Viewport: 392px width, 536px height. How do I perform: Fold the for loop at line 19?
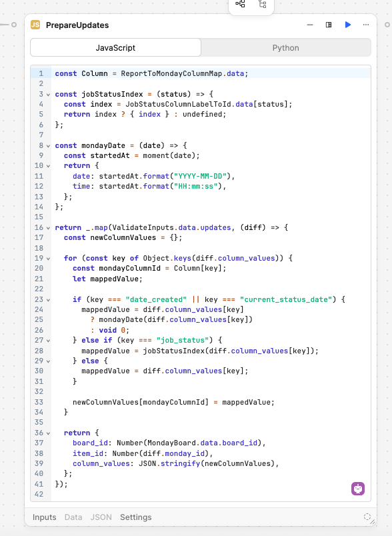point(48,259)
